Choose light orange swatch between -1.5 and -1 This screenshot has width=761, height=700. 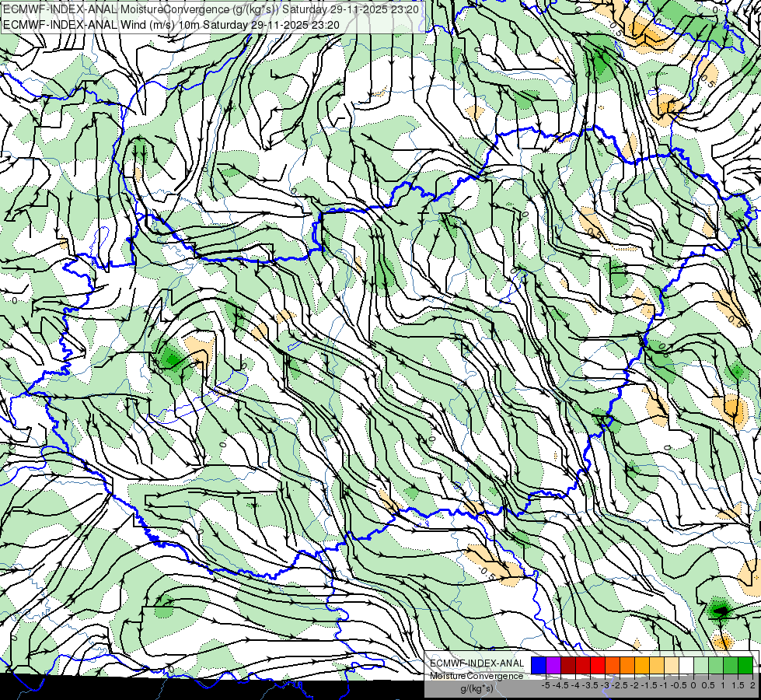[x=657, y=665]
